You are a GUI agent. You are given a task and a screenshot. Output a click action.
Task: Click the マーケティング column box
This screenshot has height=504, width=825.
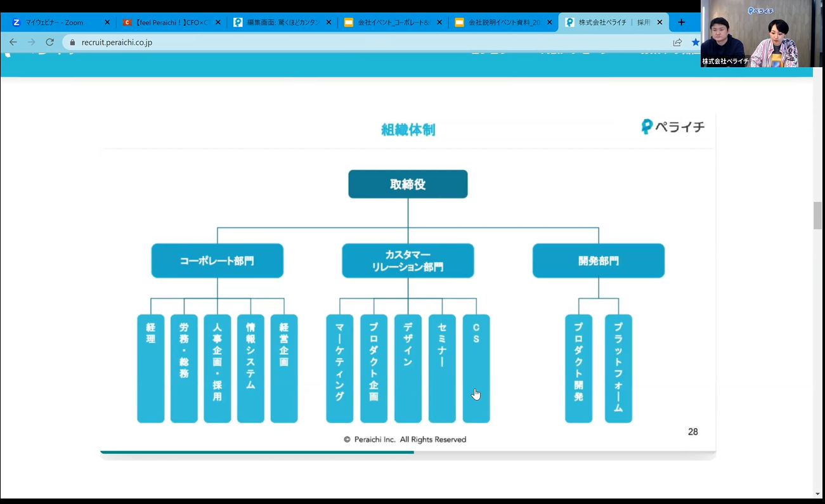(340, 368)
